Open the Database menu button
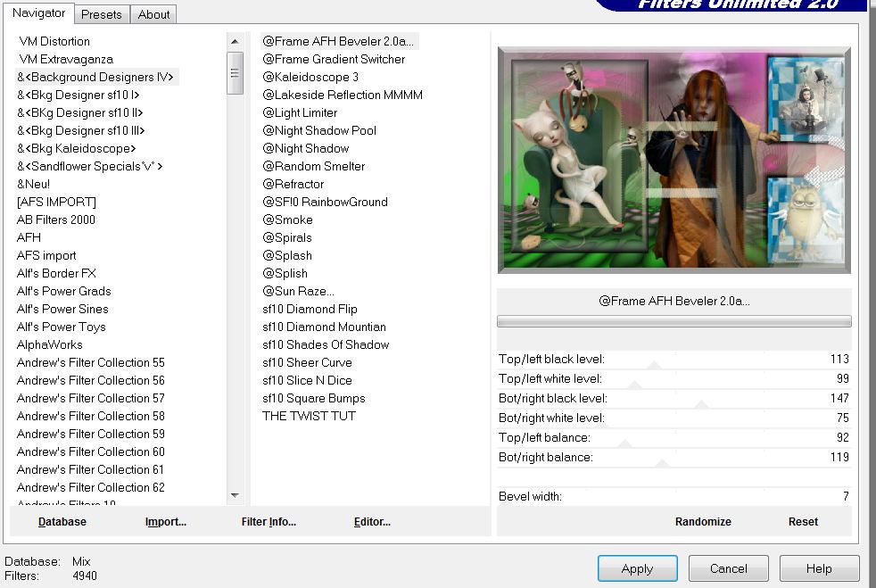The height and width of the screenshot is (588, 876). pyautogui.click(x=62, y=521)
